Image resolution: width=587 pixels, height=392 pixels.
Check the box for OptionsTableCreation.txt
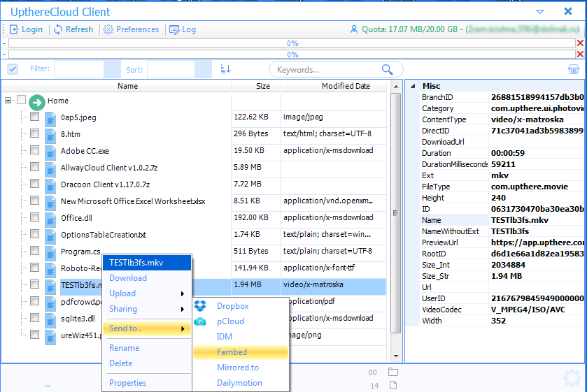pyautogui.click(x=34, y=234)
